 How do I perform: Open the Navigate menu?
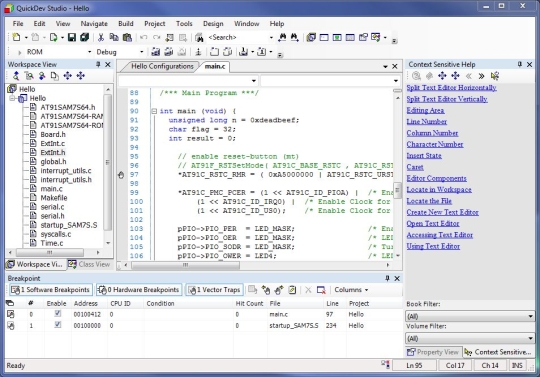coord(94,23)
